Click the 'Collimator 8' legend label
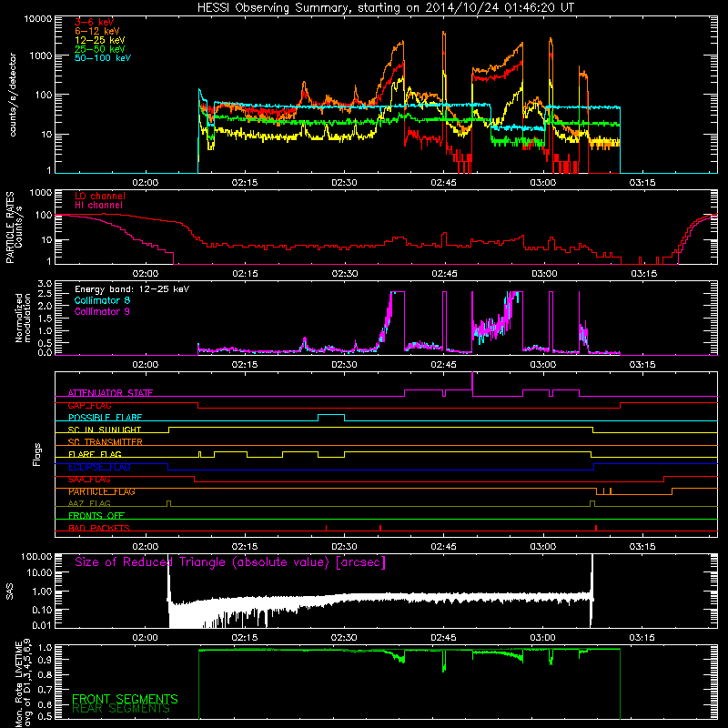 tap(102, 300)
